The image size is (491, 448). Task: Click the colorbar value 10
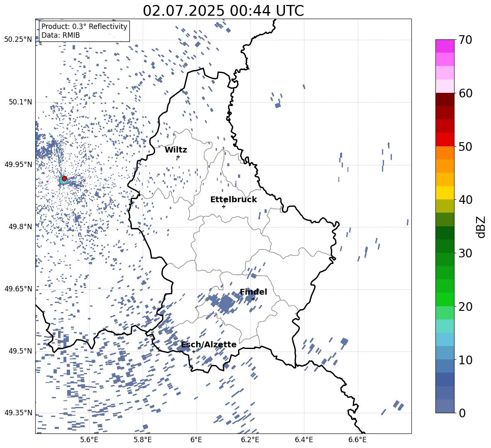pos(465,360)
